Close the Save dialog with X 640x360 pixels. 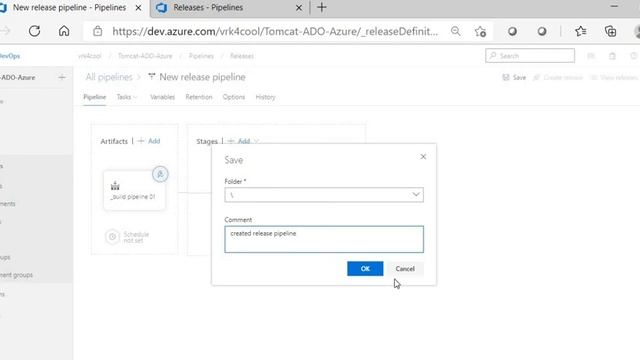[x=423, y=157]
